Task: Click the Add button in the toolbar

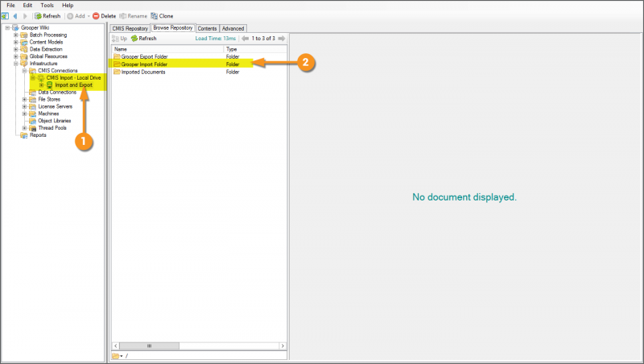Action: [76, 16]
